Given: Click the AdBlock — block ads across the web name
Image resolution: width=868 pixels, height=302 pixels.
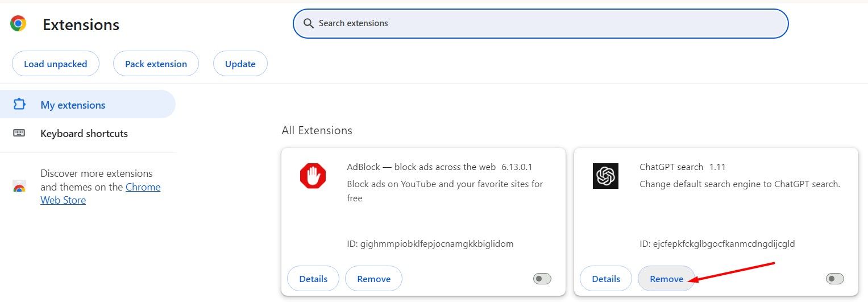Looking at the screenshot, I should pyautogui.click(x=421, y=167).
